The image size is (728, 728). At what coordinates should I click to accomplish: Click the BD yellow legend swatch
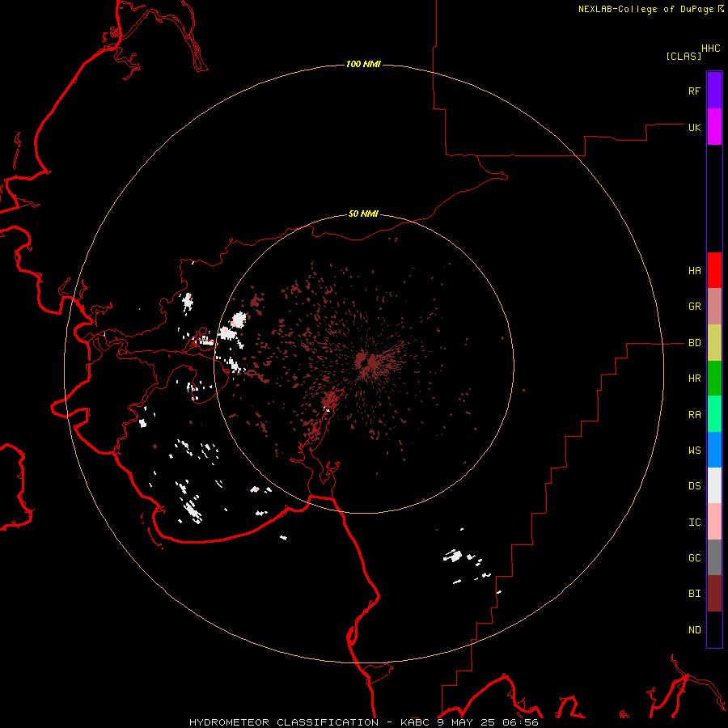[x=714, y=343]
